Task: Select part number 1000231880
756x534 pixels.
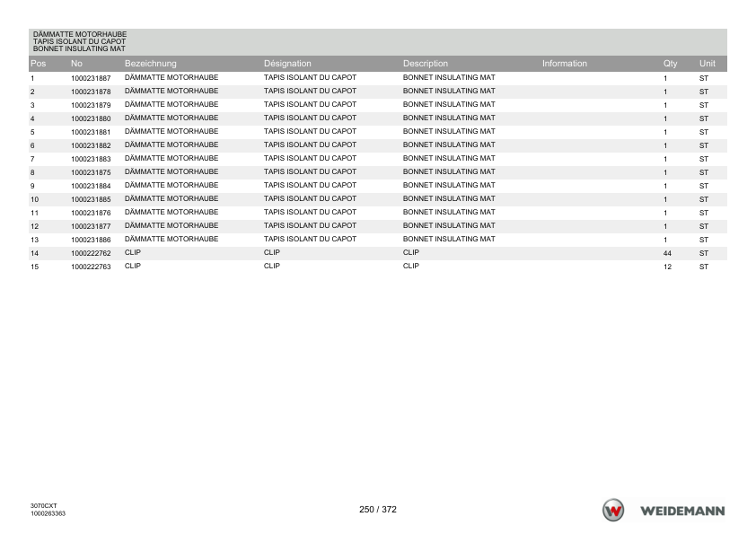Action: pyautogui.click(x=91, y=118)
